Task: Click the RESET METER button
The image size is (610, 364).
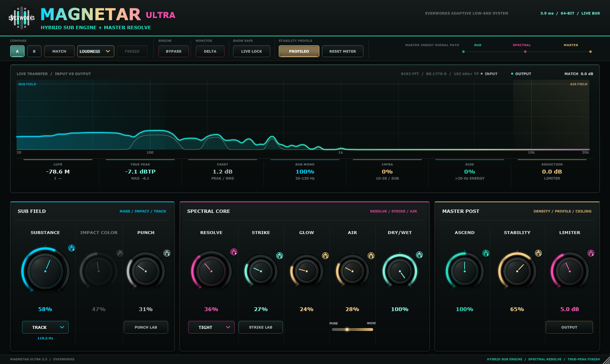Action: 343,51
